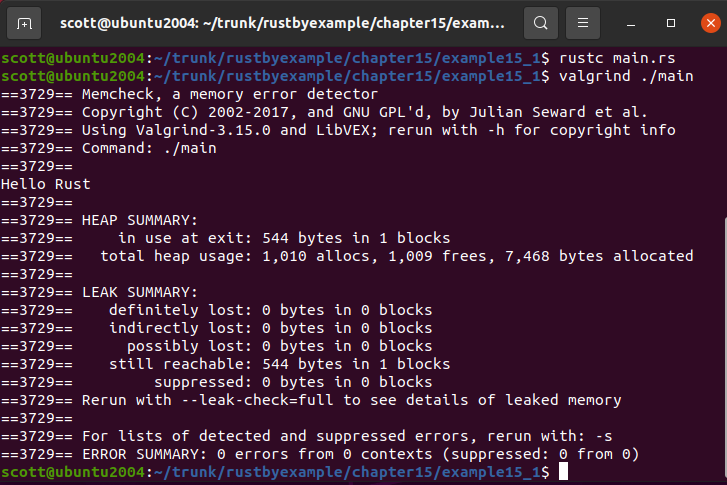727x485 pixels.
Task: Click the 'definitely lost: 0 bytes' line
Action: point(217,310)
